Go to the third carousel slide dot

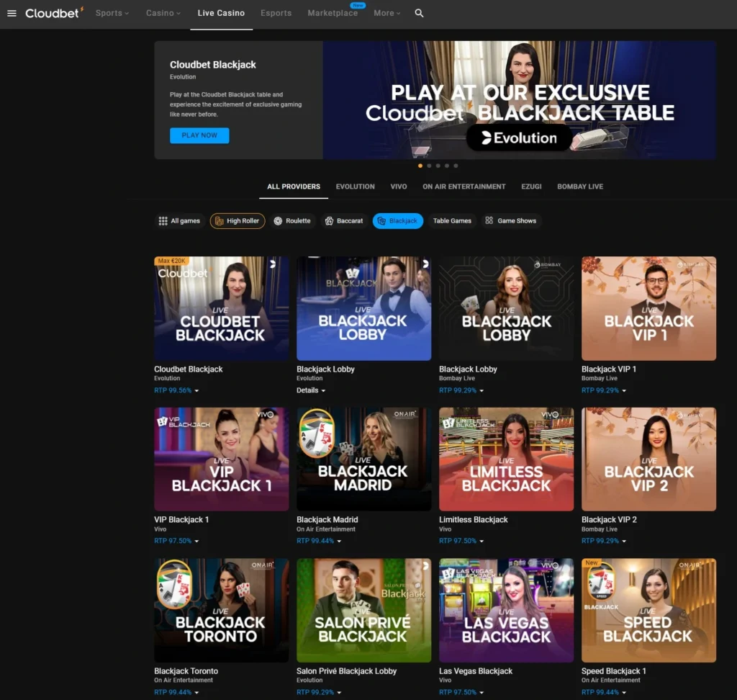(x=438, y=166)
